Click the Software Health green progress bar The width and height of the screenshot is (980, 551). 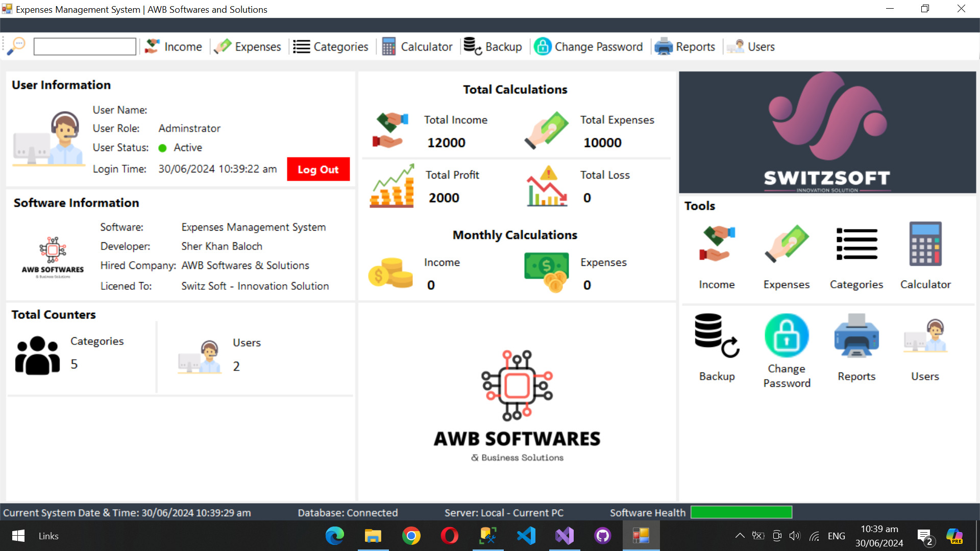(x=742, y=512)
